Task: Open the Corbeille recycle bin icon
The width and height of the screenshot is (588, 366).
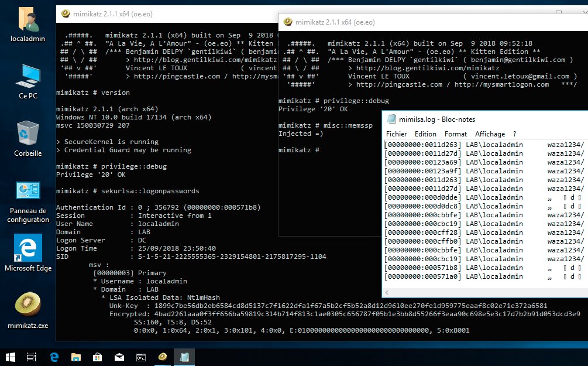Action: [27, 133]
